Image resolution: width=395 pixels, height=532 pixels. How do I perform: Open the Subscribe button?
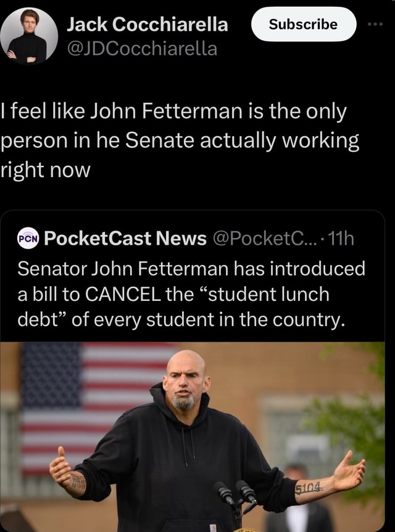pos(304,23)
